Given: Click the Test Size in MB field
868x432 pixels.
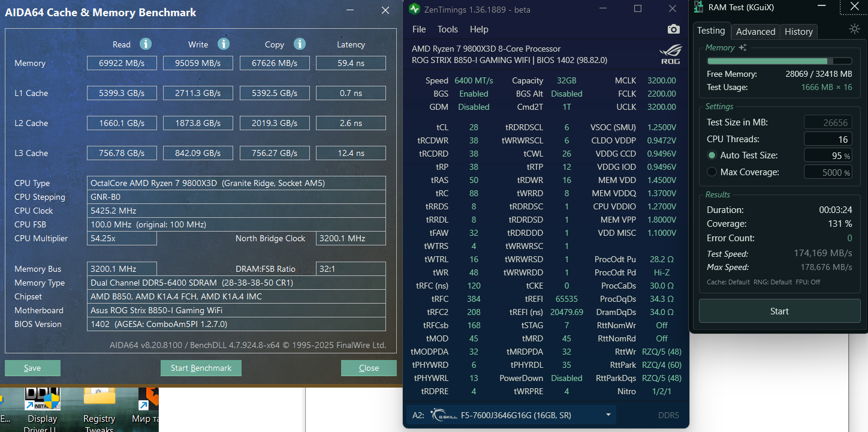Looking at the screenshot, I should point(828,122).
